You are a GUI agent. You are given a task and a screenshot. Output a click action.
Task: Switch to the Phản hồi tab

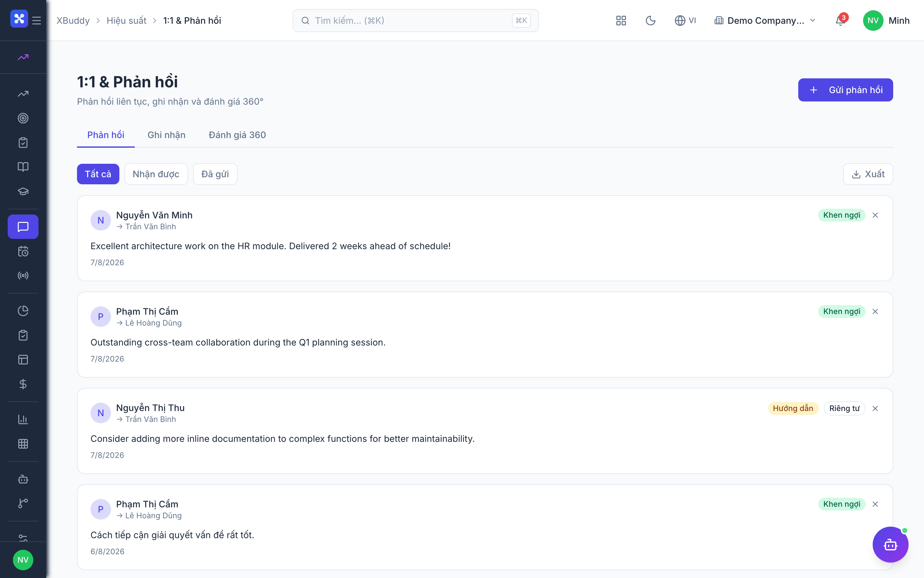point(106,135)
